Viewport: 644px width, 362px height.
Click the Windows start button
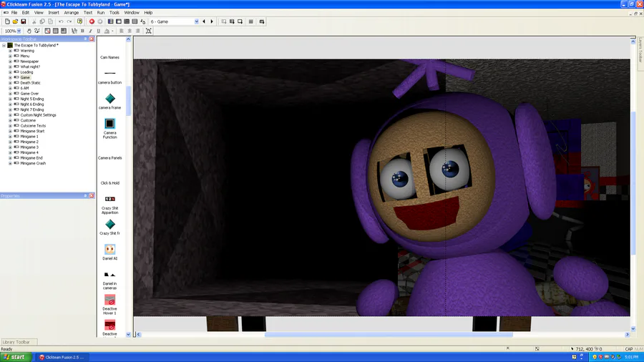click(16, 357)
